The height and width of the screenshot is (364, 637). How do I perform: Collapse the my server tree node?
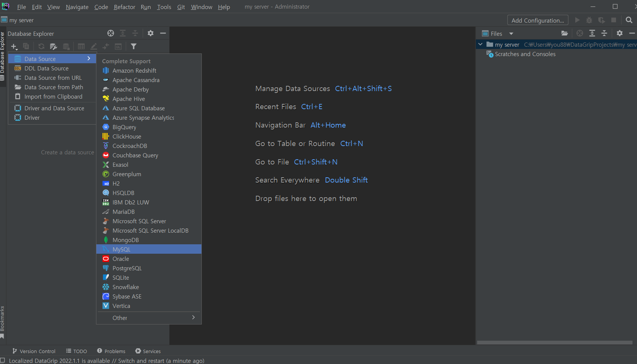coord(480,44)
